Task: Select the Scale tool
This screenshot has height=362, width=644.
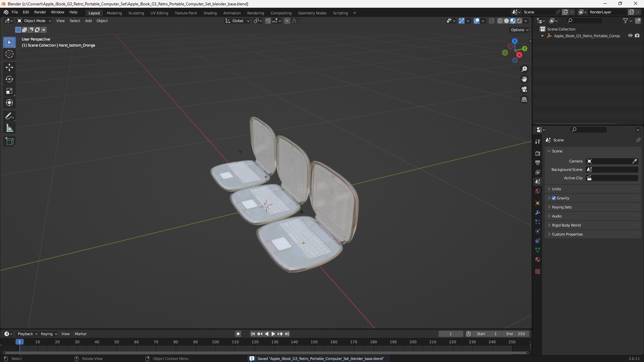Action: (9, 91)
